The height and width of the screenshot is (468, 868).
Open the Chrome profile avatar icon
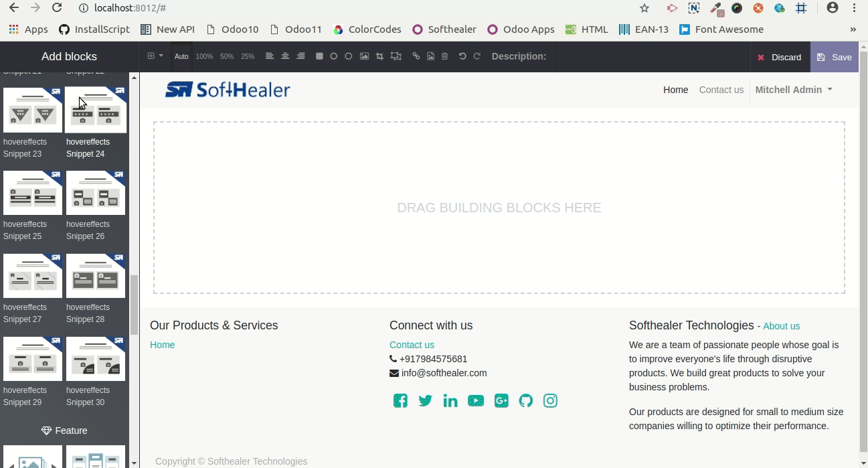coord(833,8)
